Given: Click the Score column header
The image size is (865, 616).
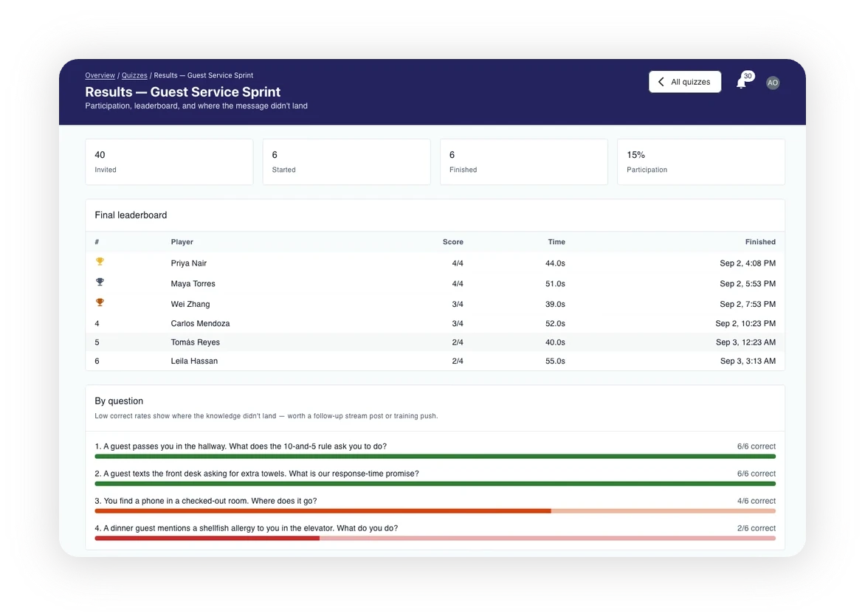Looking at the screenshot, I should 453,242.
